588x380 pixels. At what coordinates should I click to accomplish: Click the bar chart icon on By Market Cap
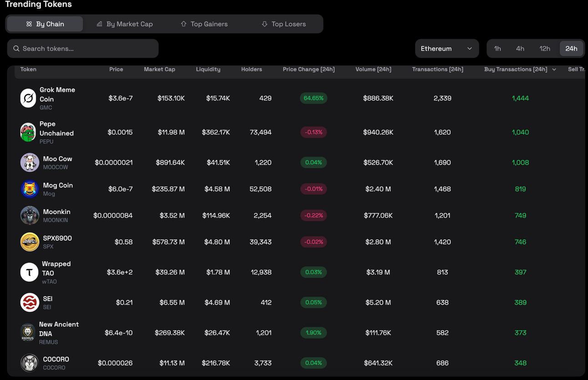tap(100, 24)
